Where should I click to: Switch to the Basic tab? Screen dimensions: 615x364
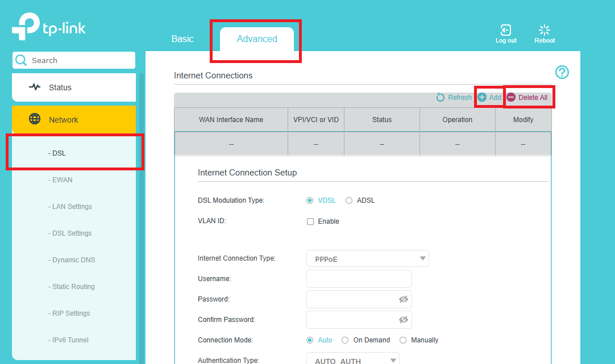coord(182,39)
